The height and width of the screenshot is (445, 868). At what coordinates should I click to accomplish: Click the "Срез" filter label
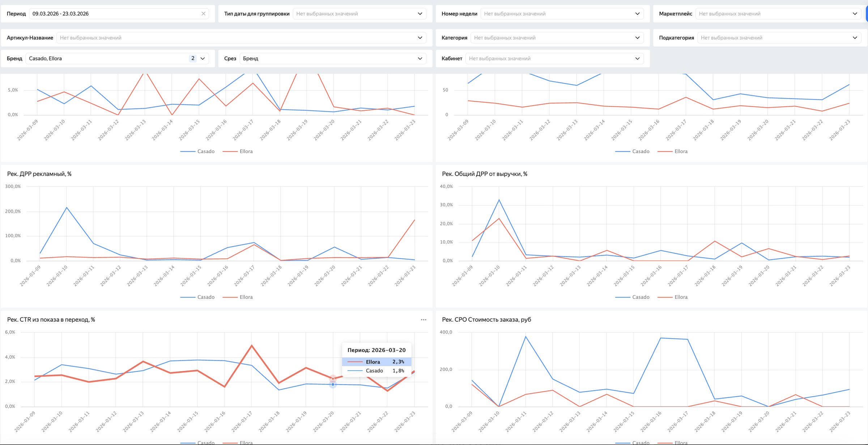(230, 59)
